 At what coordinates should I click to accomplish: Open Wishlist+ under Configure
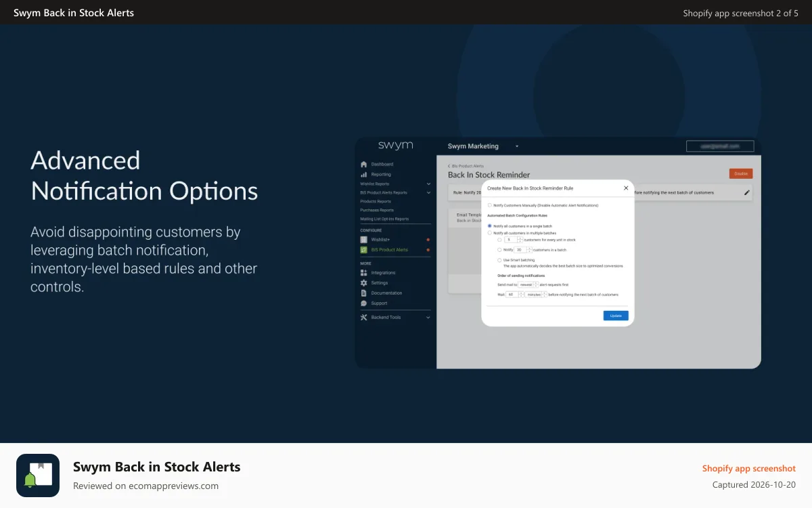click(x=380, y=240)
